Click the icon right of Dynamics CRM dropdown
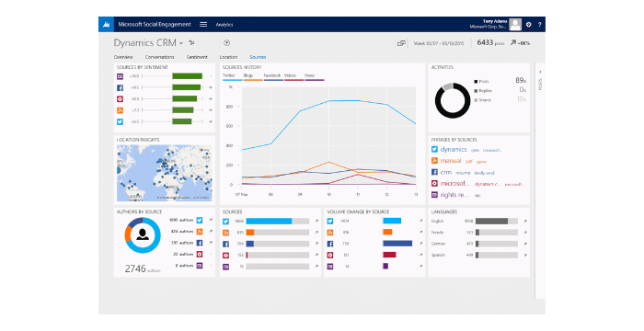This screenshot has width=644, height=331. click(191, 42)
